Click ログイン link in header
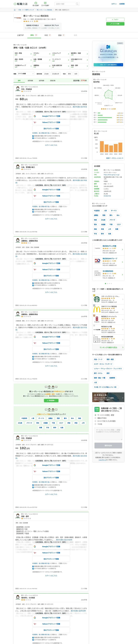 (x=114, y=4)
